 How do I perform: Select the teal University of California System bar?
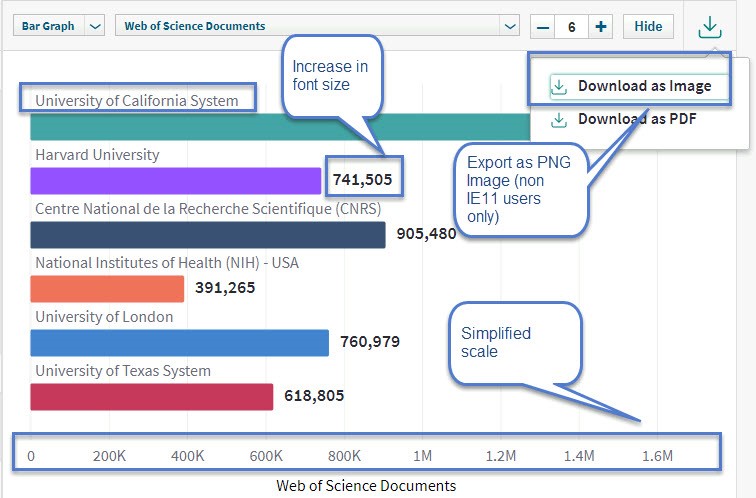[280, 127]
